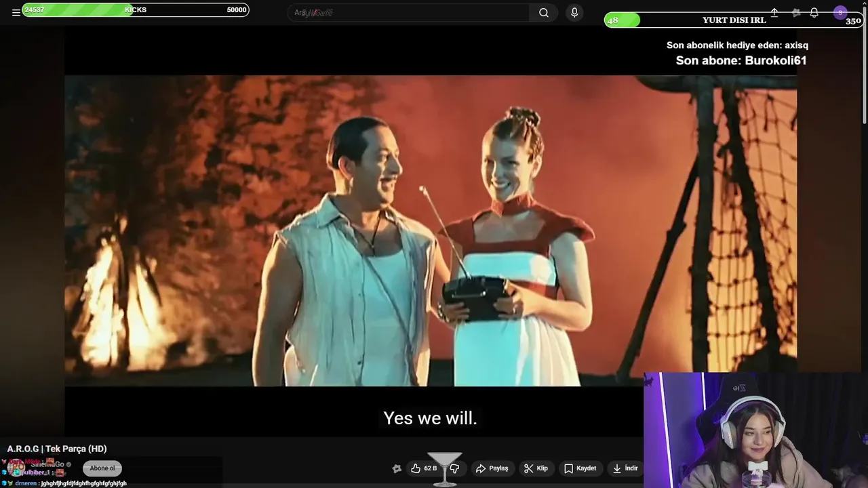Image resolution: width=868 pixels, height=488 pixels.
Task: Open the YouTube hamburger guide menu
Action: 16,12
